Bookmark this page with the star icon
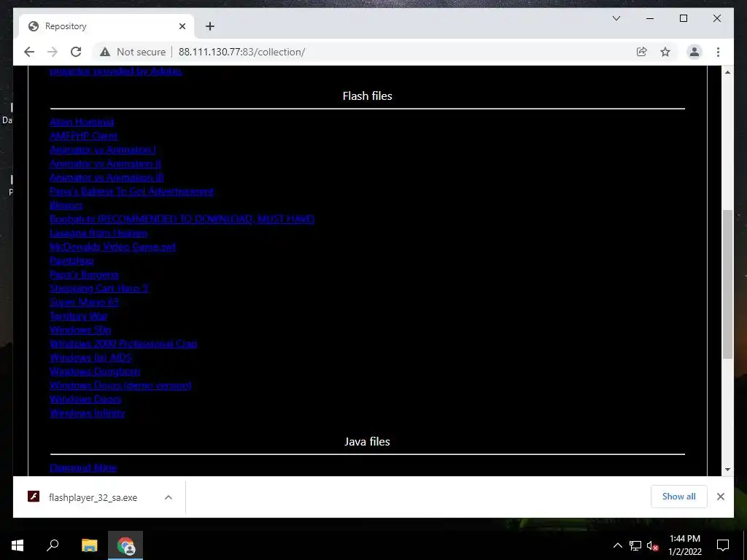Image resolution: width=747 pixels, height=560 pixels. [665, 52]
